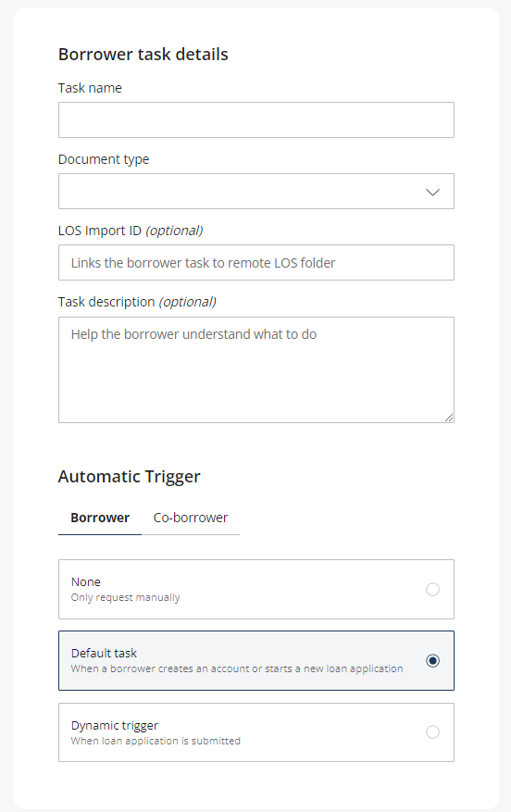Select the Dynamic trigger radio circle
Viewport: 511px width, 812px height.
(x=433, y=732)
